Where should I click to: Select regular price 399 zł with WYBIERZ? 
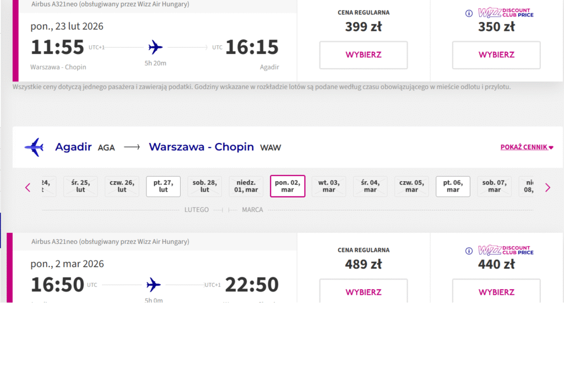[364, 55]
